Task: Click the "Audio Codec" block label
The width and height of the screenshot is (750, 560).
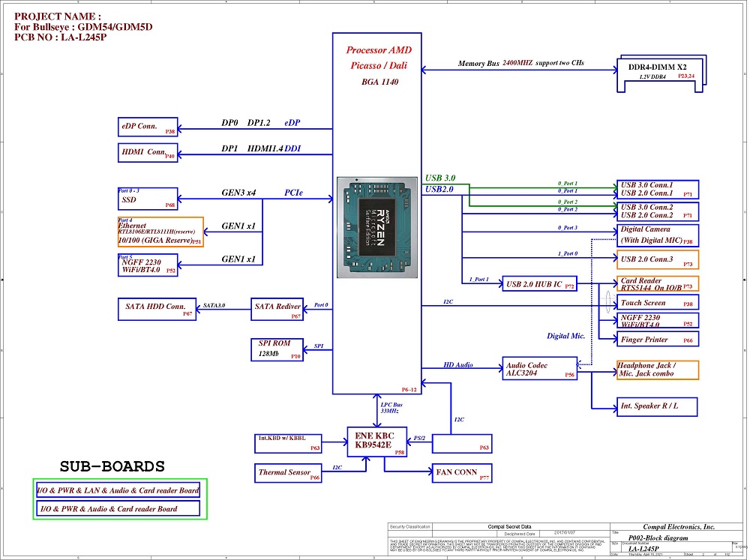Action: click(x=526, y=365)
